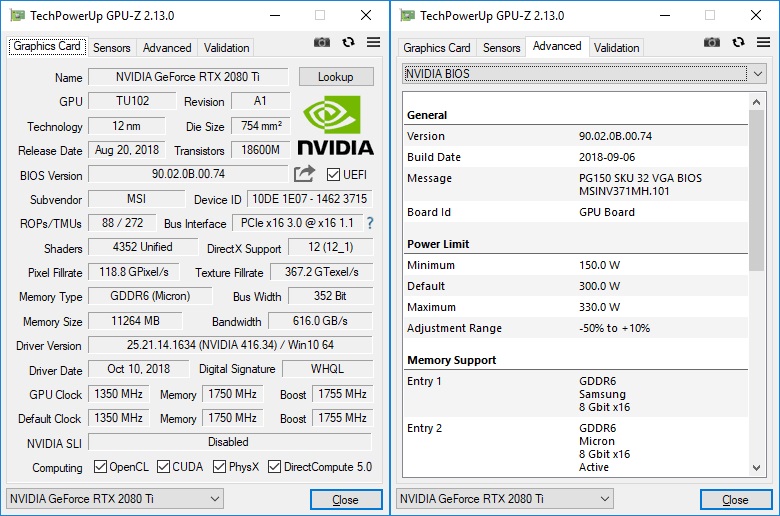This screenshot has width=780, height=516.
Task: Click the NVIDIA logo image
Action: pos(335,125)
